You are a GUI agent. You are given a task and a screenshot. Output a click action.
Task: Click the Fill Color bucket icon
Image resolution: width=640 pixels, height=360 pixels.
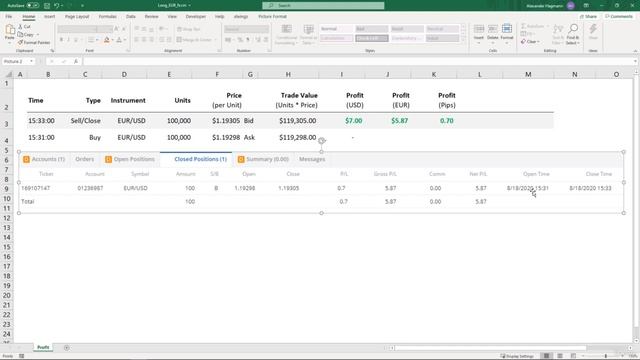coord(107,40)
